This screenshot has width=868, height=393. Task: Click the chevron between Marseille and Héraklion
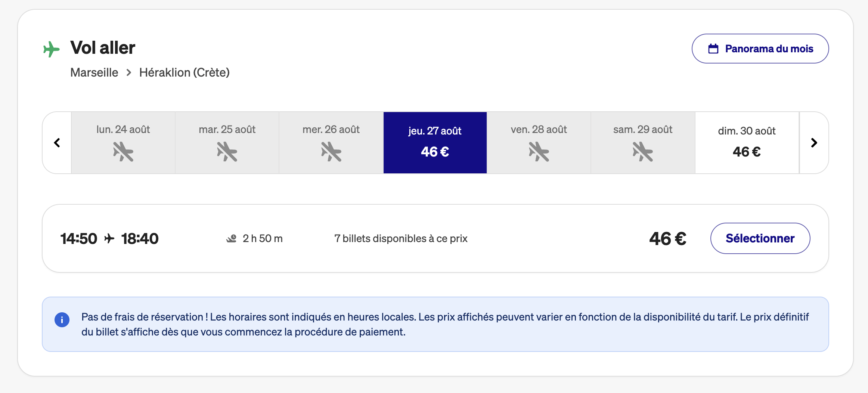pyautogui.click(x=129, y=72)
